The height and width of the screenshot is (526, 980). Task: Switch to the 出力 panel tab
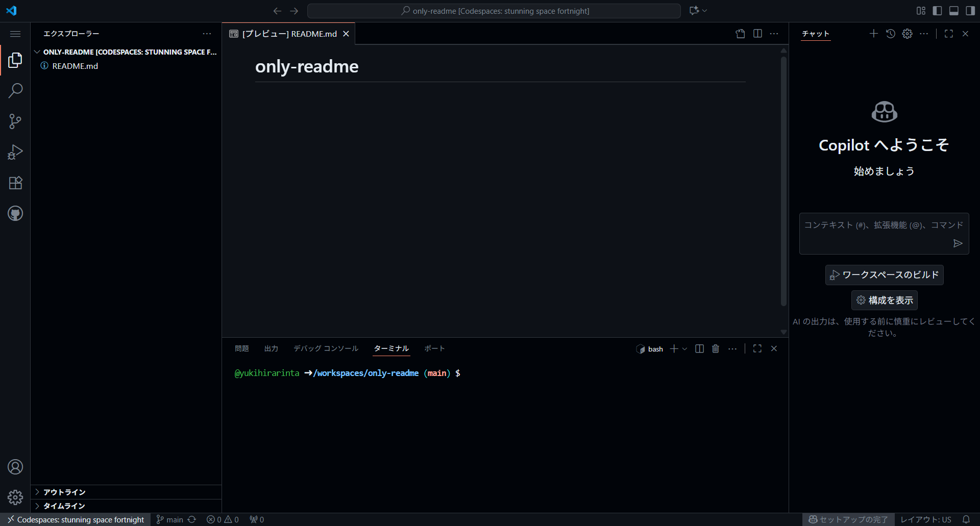pos(271,348)
